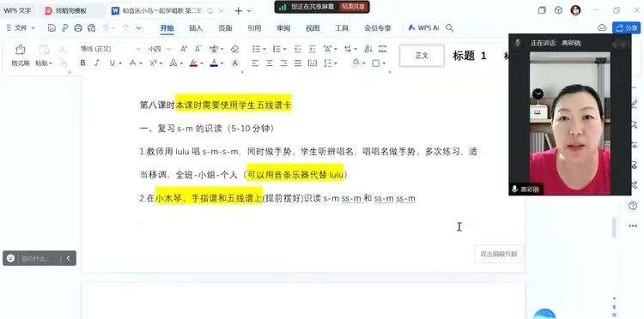Screen dimensions: 644x319
Task: Click the 分享 share button
Action: click(626, 28)
